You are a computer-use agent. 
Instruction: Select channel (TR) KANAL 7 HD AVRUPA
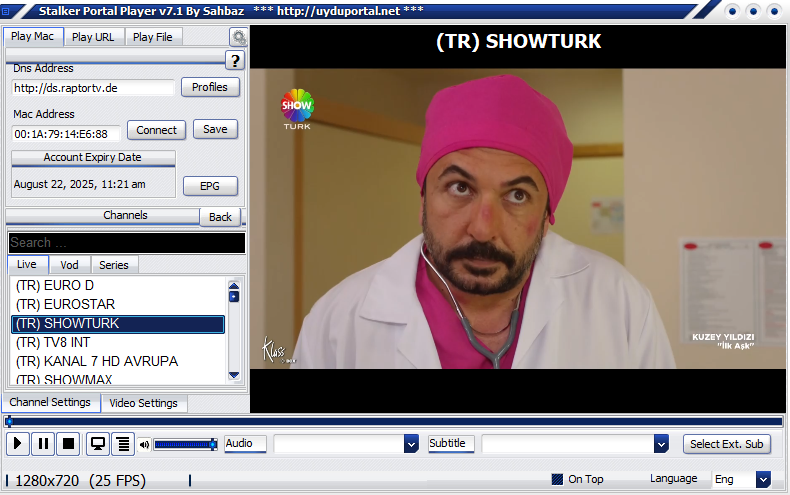[117, 361]
